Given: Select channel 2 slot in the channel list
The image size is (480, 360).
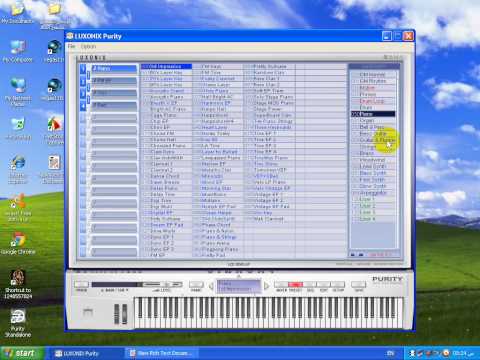Looking at the screenshot, I should [x=114, y=81].
